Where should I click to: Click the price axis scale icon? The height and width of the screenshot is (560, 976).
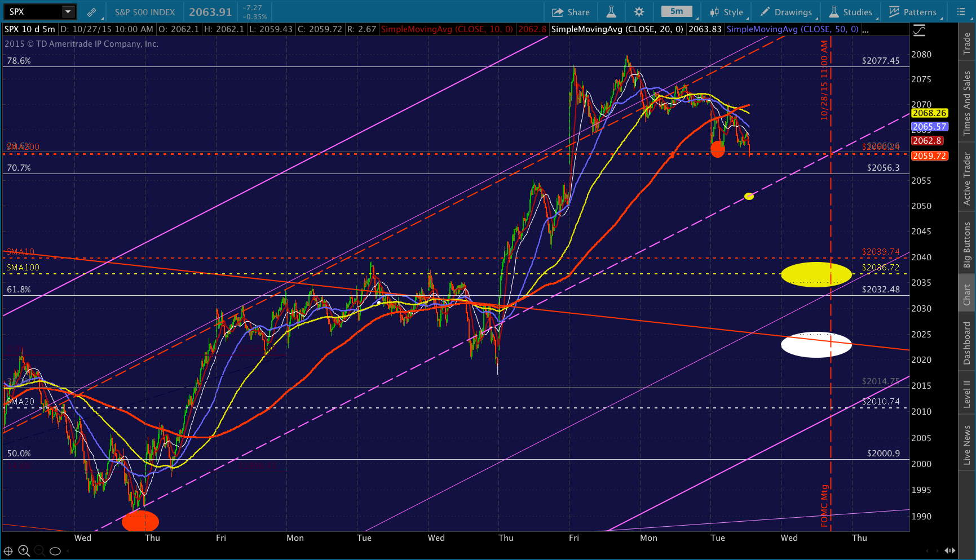coord(920,30)
